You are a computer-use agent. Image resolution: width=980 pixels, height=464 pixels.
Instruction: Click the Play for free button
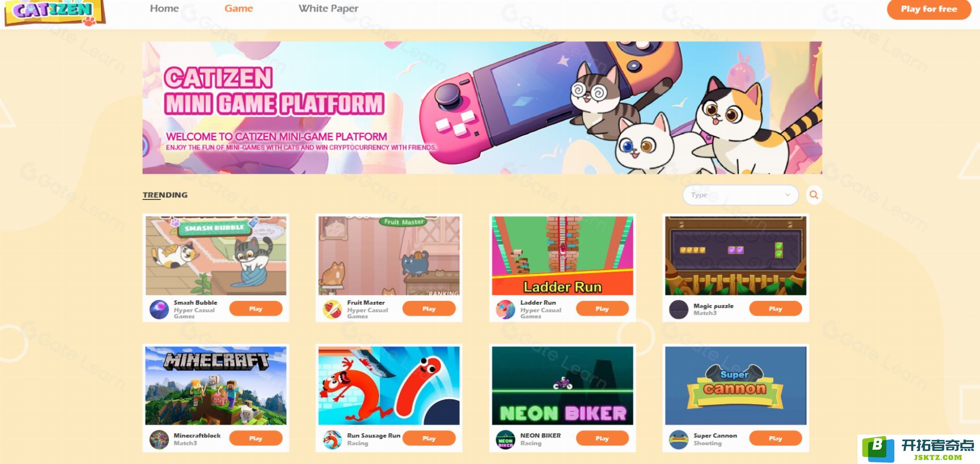929,9
